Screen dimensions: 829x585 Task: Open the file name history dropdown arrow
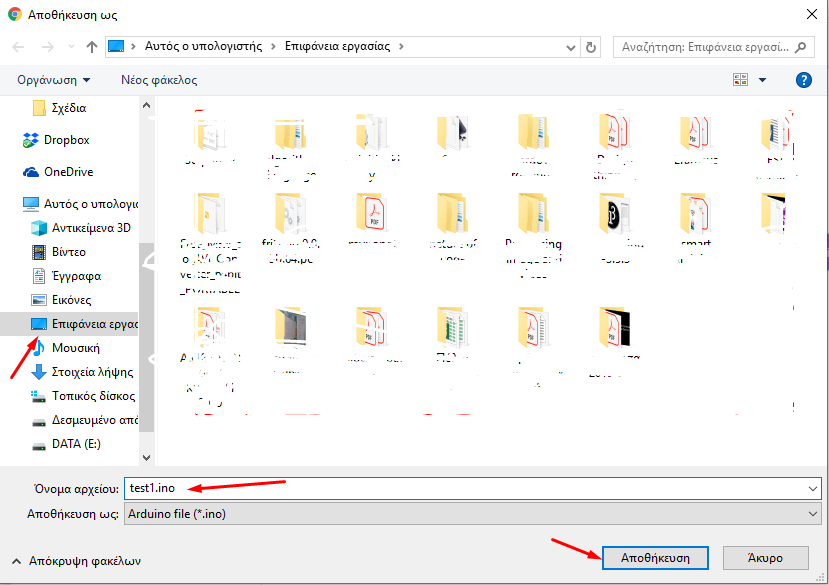[x=811, y=487]
